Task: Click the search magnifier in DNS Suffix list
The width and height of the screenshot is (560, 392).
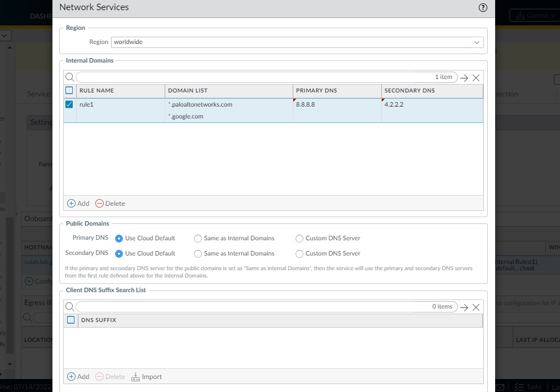Action: pyautogui.click(x=69, y=307)
